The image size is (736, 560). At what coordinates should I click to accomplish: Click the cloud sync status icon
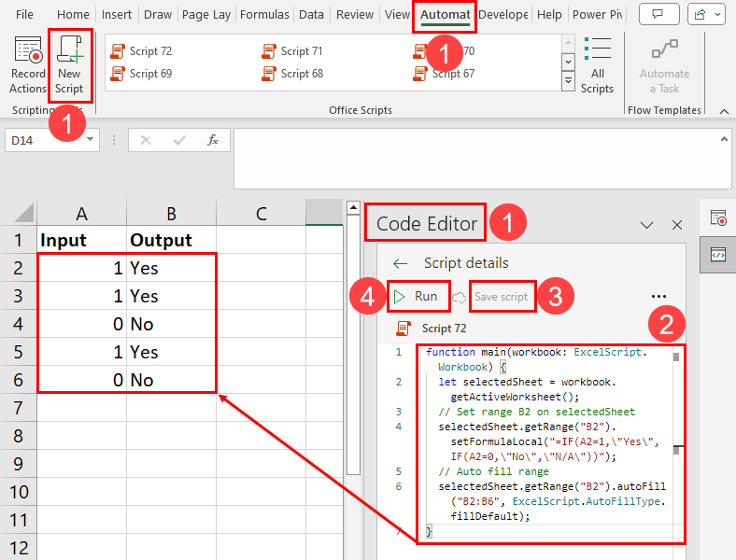click(x=459, y=298)
